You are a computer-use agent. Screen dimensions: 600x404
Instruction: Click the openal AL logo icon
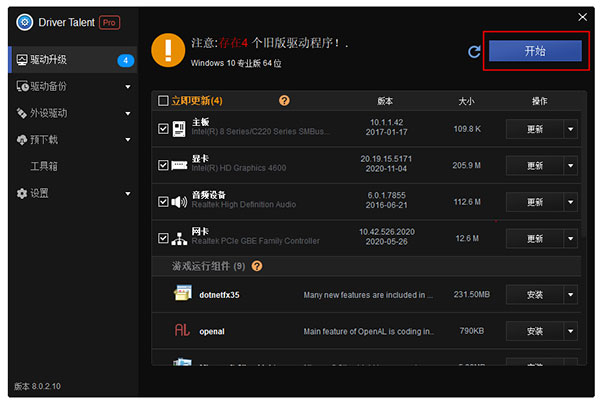click(182, 329)
